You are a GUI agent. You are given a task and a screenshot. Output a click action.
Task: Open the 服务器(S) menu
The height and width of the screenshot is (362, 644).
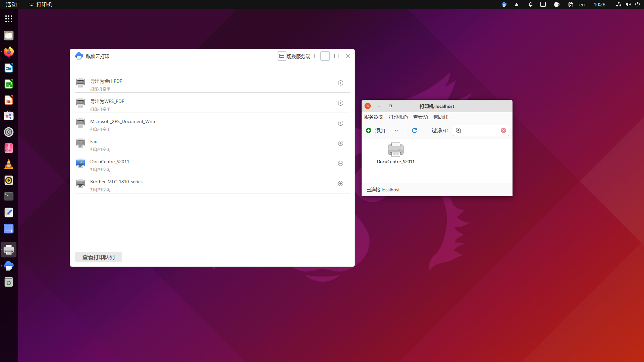(374, 117)
